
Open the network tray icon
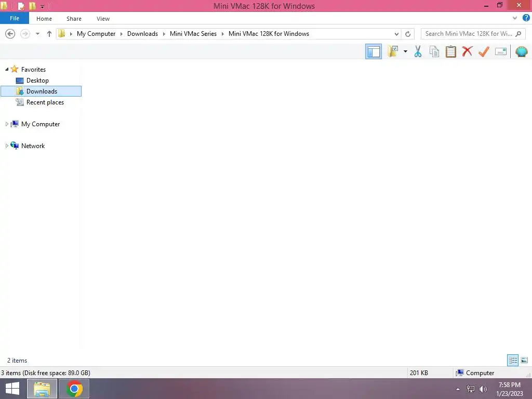[x=471, y=389]
